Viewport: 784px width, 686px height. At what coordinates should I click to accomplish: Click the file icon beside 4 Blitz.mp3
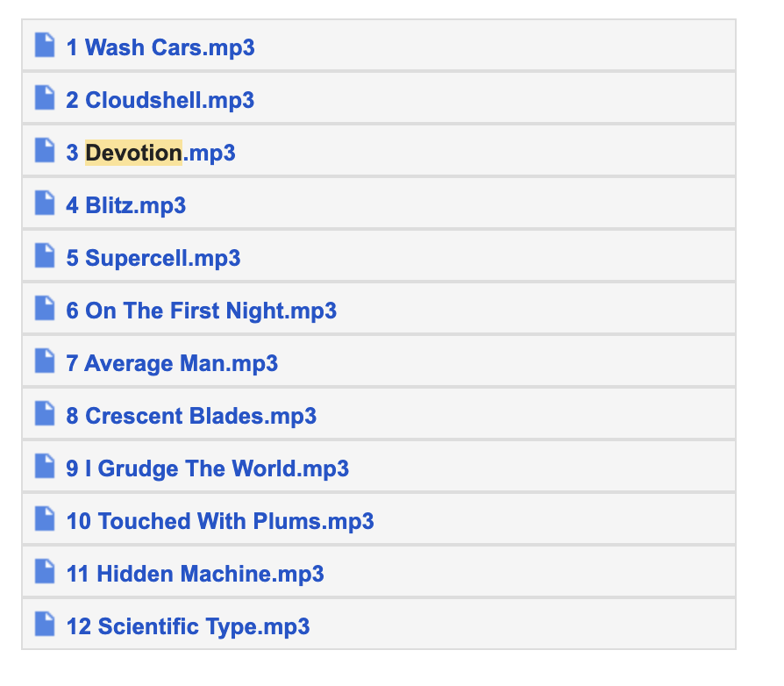(x=45, y=204)
